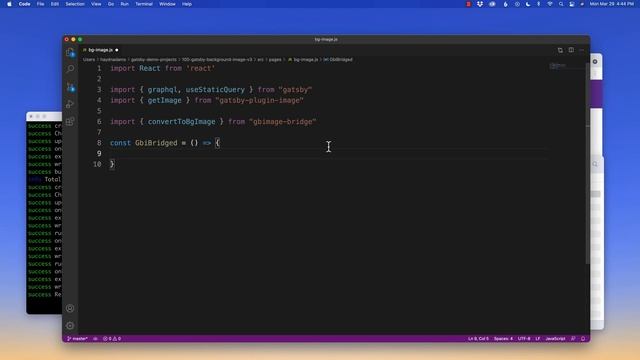Click the date and time in menu bar
The width and height of the screenshot is (640, 360).
click(611, 4)
